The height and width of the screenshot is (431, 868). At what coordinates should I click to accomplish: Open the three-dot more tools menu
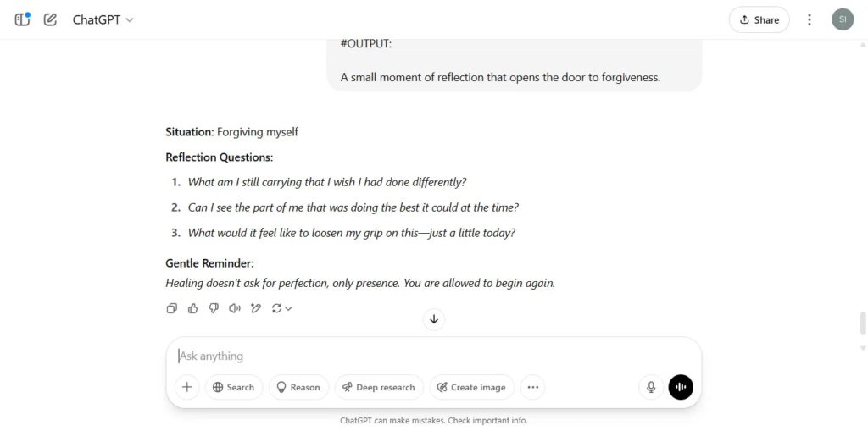(532, 387)
